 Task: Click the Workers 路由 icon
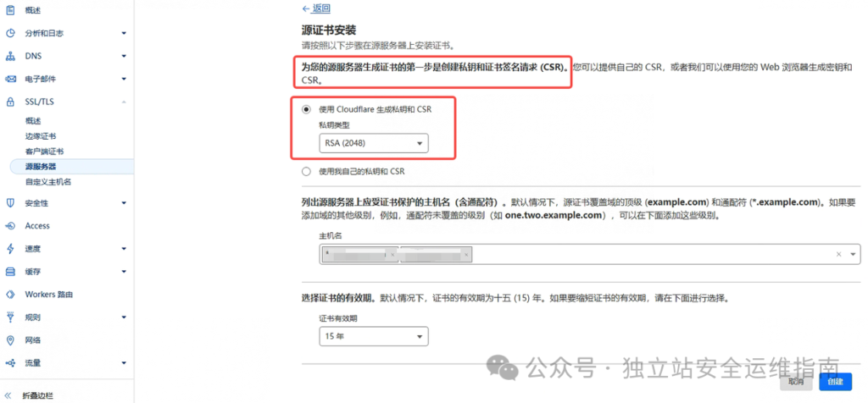tap(10, 294)
